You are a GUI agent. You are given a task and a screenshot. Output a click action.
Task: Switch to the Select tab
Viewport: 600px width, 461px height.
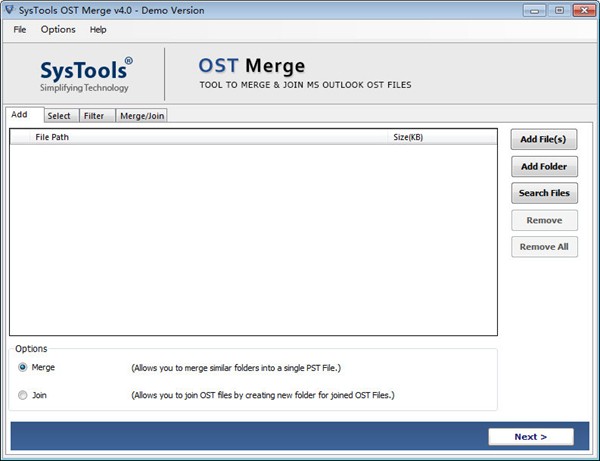point(59,116)
